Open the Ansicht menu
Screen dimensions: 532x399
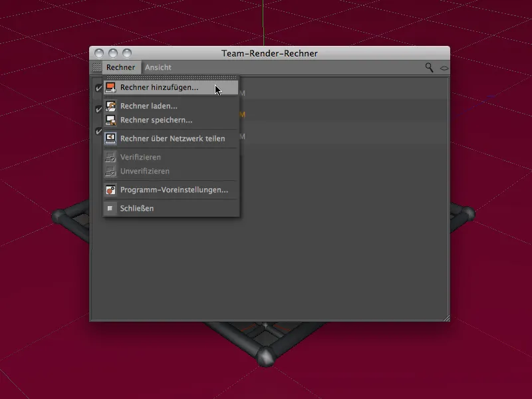(x=158, y=67)
